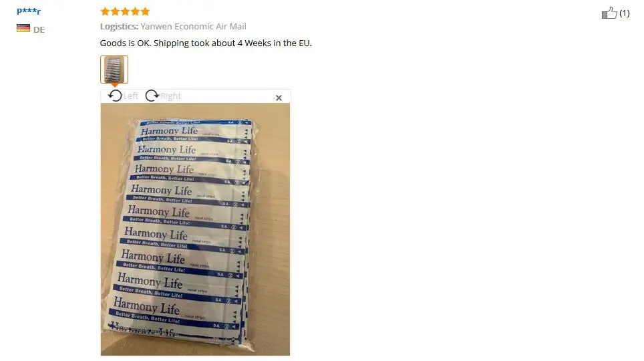Viewport: 644px width, 361px height.
Task: Close the enlarged review photo
Action: 279,98
